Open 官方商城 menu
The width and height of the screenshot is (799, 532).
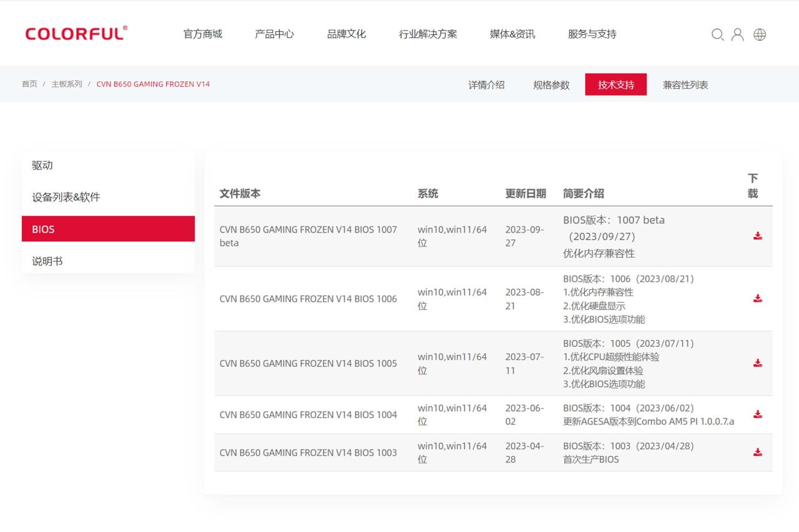[x=202, y=34]
